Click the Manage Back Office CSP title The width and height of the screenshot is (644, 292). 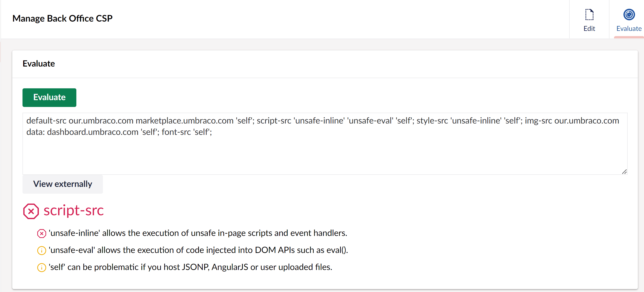coord(62,18)
